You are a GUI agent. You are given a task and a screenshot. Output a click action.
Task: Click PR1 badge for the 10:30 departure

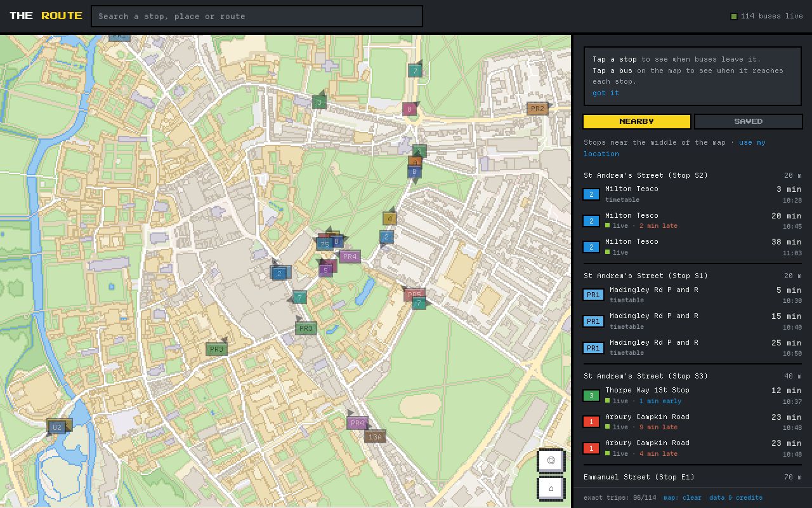pyautogui.click(x=593, y=295)
